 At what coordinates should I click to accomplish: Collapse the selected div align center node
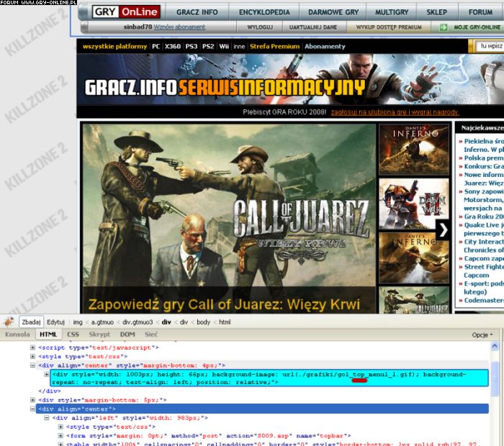click(x=32, y=409)
